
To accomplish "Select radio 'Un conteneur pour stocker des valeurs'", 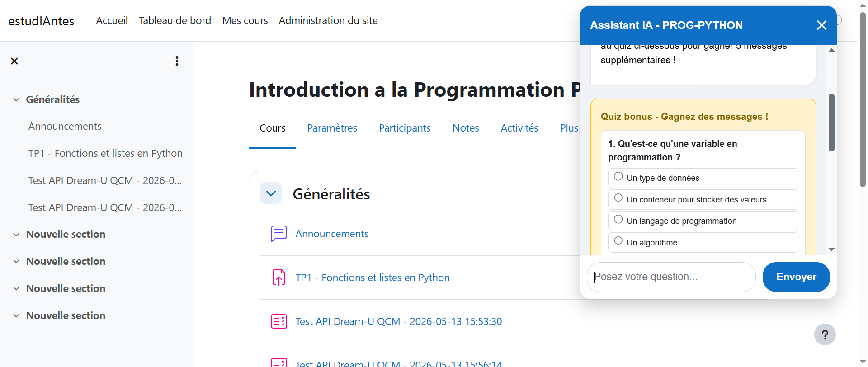I will (x=618, y=198).
